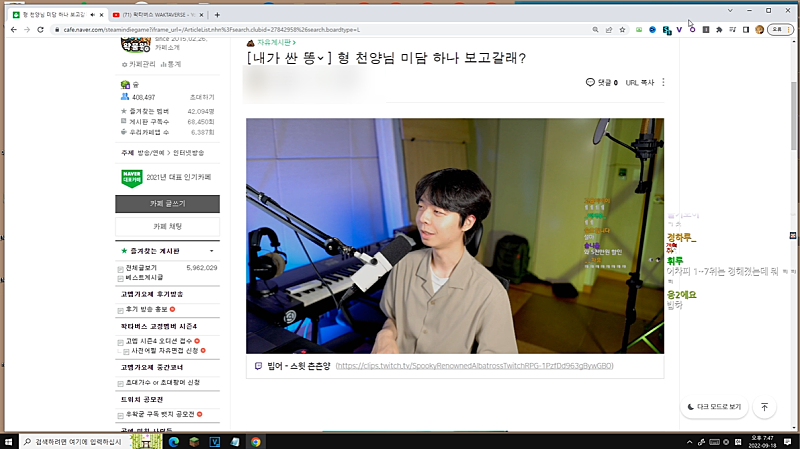Open the Extensions puzzle piece menu

(x=719, y=30)
